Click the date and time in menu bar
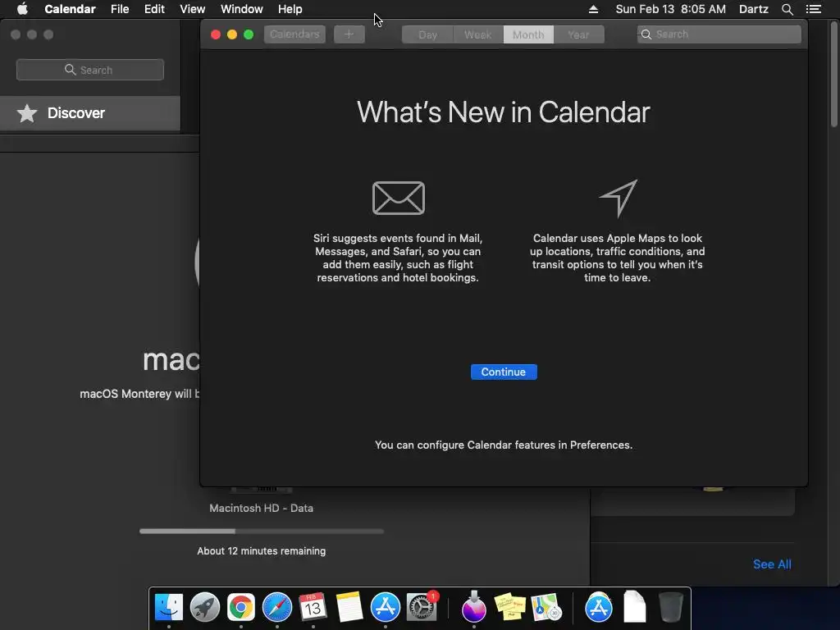The image size is (840, 630). coord(671,9)
